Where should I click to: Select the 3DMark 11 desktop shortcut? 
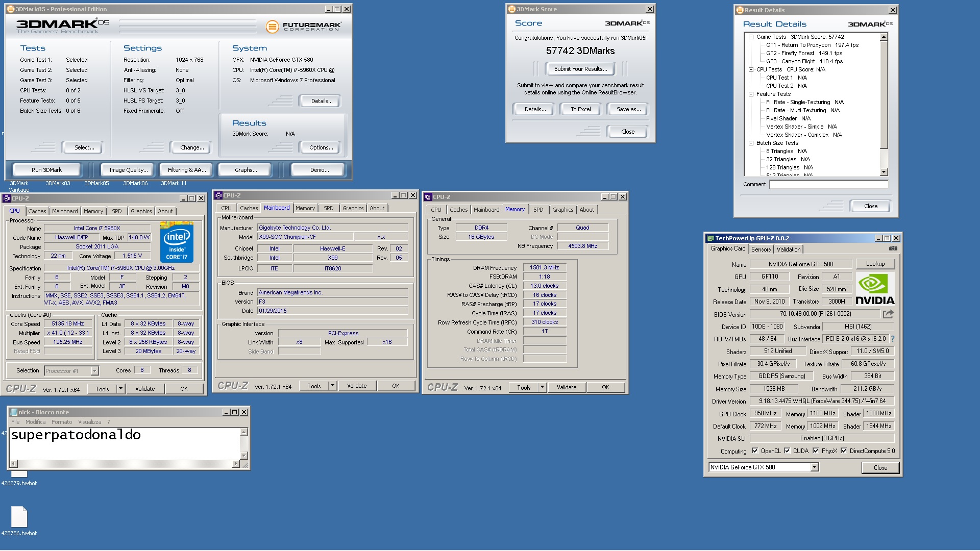(174, 183)
